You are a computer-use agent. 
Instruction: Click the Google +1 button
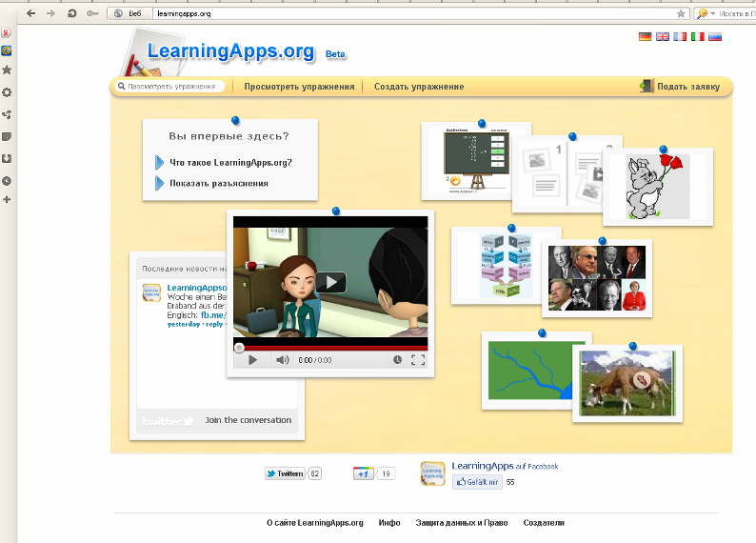[363, 473]
